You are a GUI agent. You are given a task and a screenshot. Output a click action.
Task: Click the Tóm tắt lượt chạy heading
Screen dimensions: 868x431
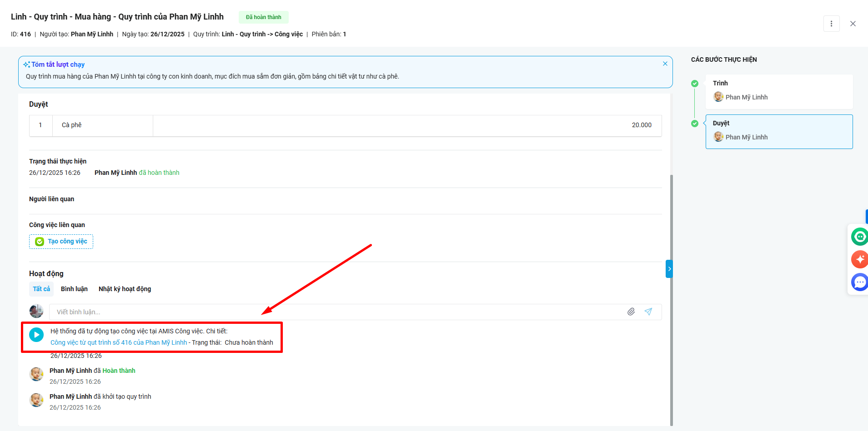click(58, 64)
